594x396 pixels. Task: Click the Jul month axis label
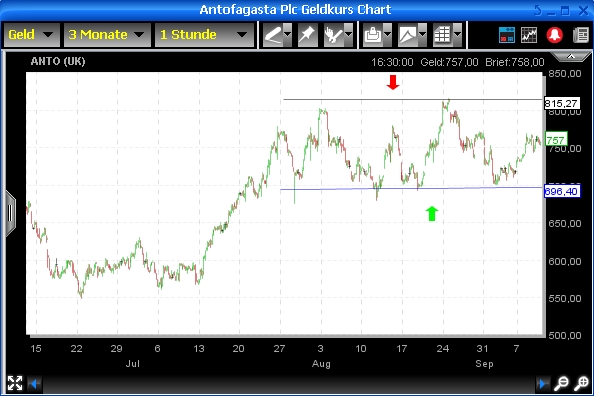coord(133,364)
